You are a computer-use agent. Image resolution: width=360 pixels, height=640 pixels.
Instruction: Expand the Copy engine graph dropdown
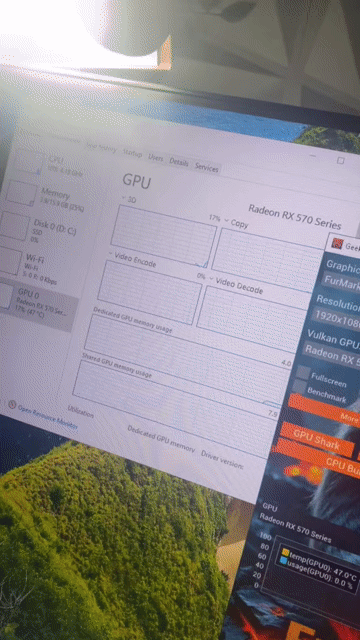227,220
